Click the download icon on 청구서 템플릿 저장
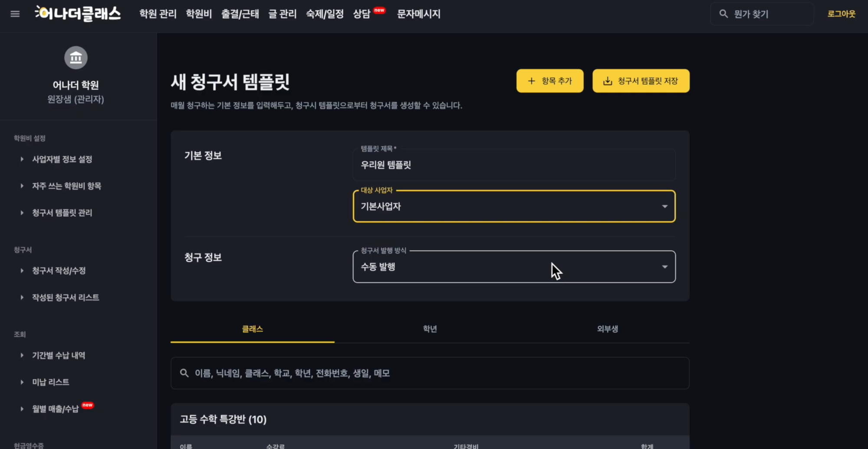868x449 pixels. (x=608, y=81)
